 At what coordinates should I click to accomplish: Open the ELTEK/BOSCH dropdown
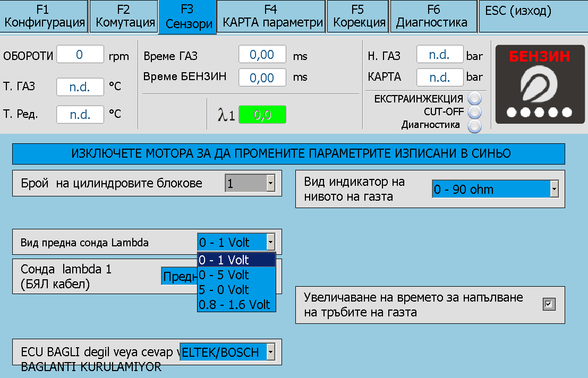(x=270, y=351)
